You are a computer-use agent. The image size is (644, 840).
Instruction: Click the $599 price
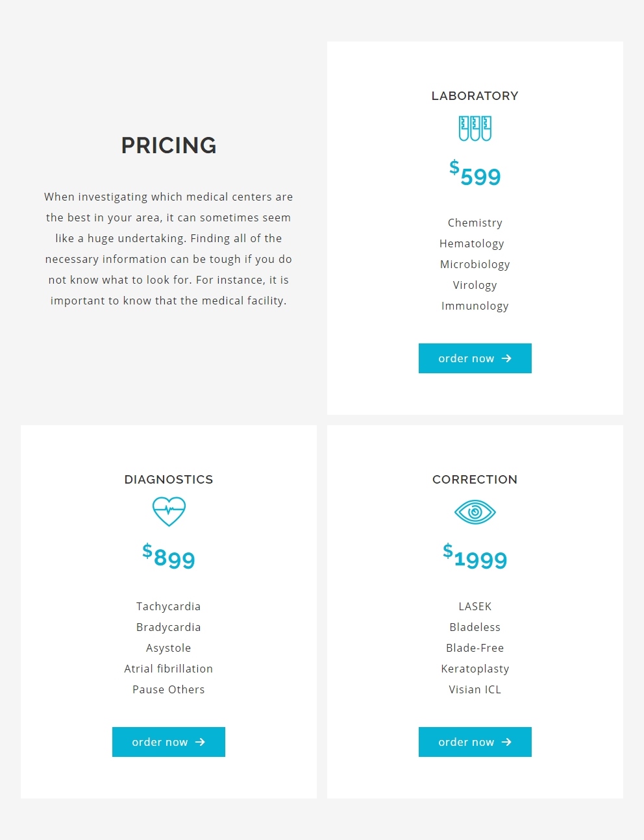click(x=475, y=173)
